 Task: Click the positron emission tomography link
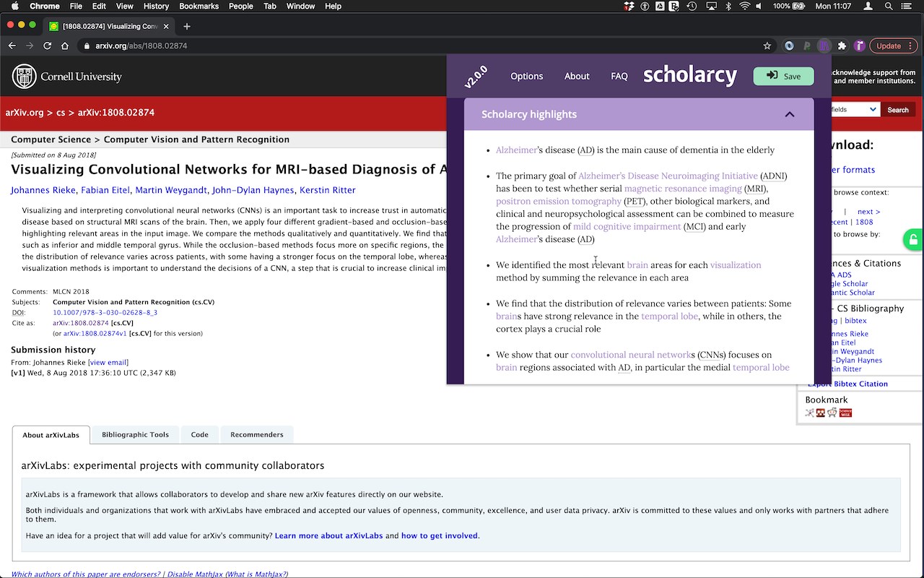pyautogui.click(x=559, y=201)
